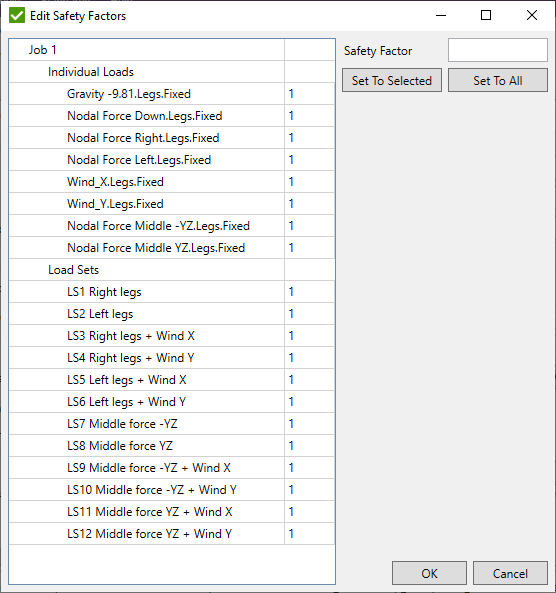Click the green checkmark app icon
Viewport: 556px width, 593px height.
(17, 16)
